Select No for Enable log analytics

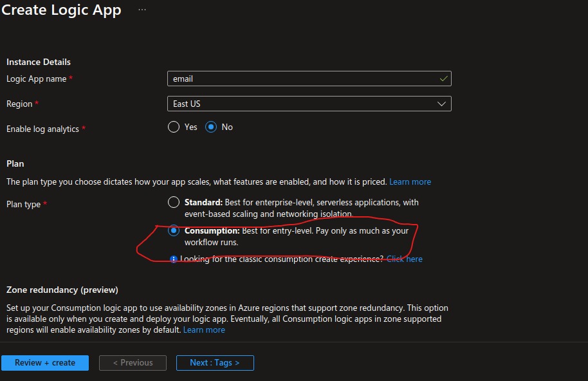point(211,127)
